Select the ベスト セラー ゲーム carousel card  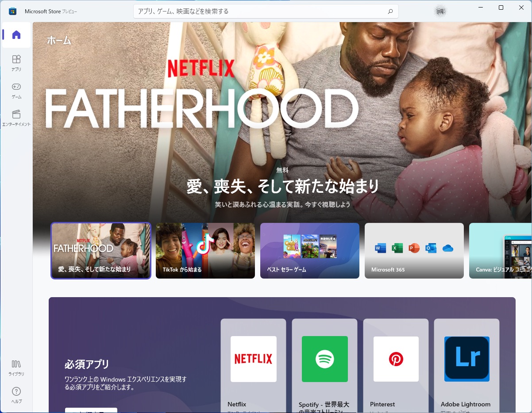pyautogui.click(x=310, y=251)
